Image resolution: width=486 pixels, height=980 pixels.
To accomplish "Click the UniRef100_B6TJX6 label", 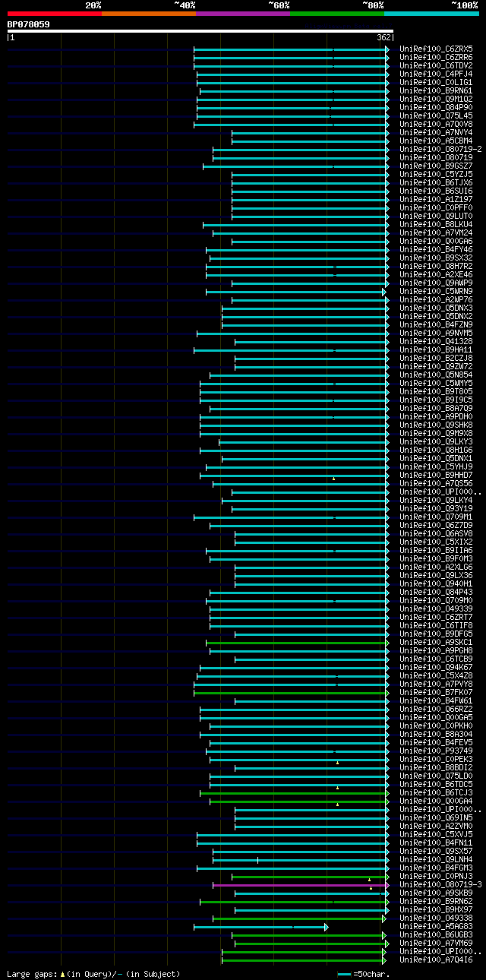I will [436, 182].
